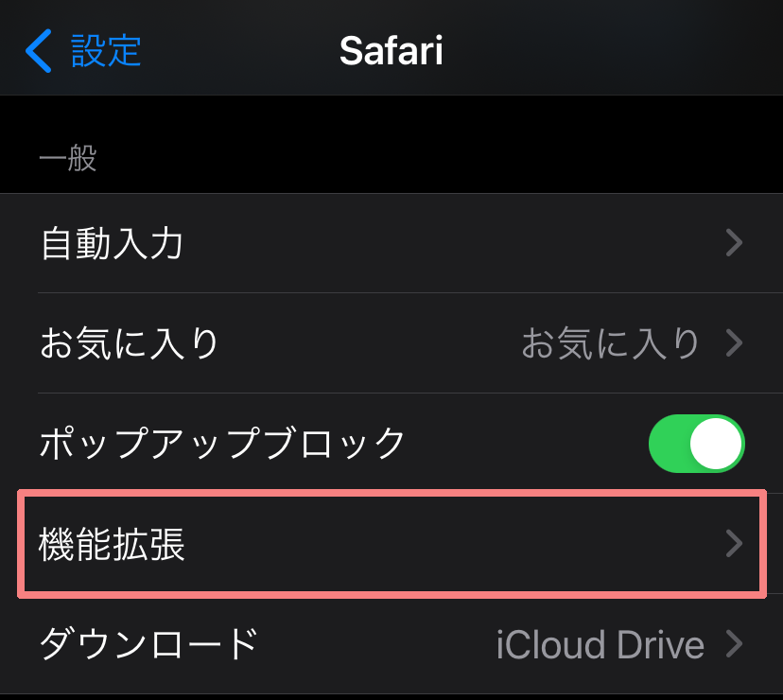Tap the blue back chevron icon
Viewport: 783px width, 700px height.
[x=39, y=50]
